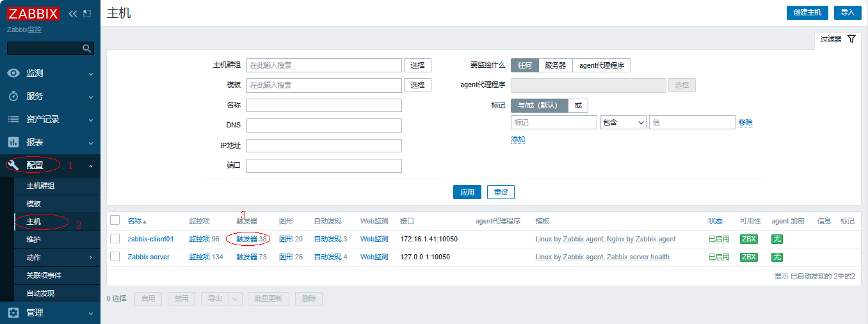Check the Zabbix server row checkbox
The image size is (868, 324).
click(115, 257)
